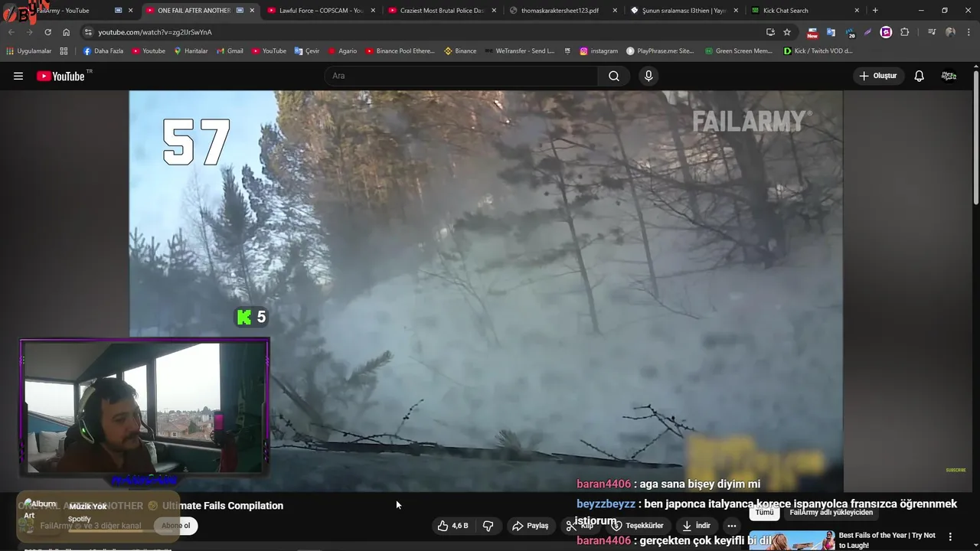Start voice search with the microphone icon

[x=648, y=76]
